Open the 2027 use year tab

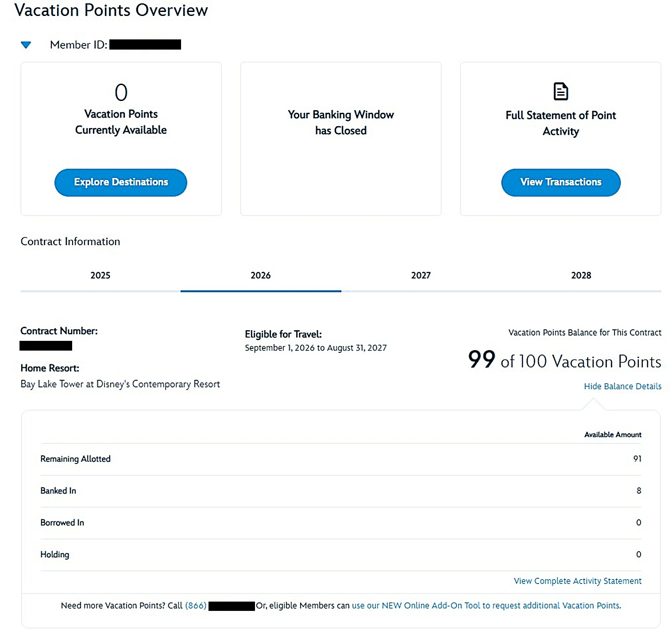coord(421,276)
